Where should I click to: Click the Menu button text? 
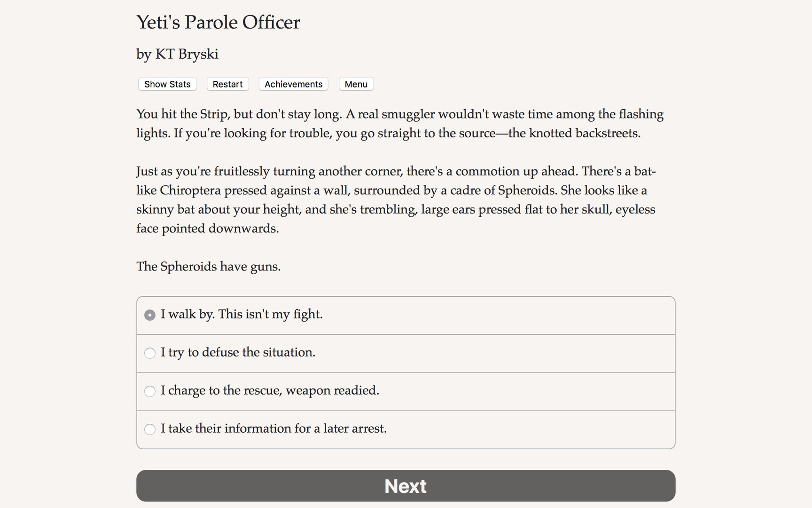[x=356, y=84]
